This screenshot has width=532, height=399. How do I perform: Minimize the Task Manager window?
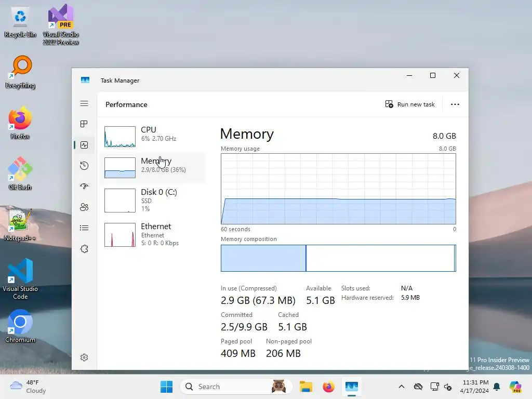point(409,75)
